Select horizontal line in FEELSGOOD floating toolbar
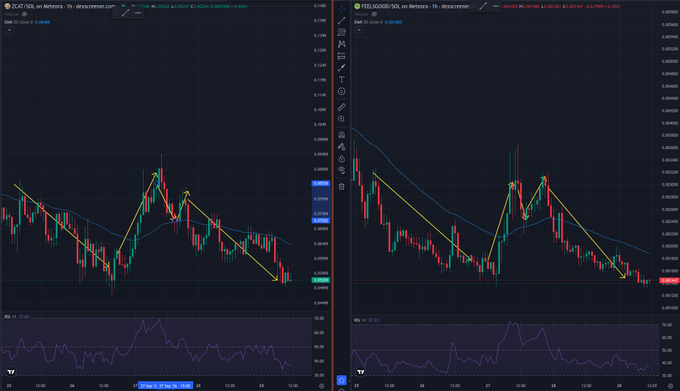The image size is (680, 391). [495, 6]
